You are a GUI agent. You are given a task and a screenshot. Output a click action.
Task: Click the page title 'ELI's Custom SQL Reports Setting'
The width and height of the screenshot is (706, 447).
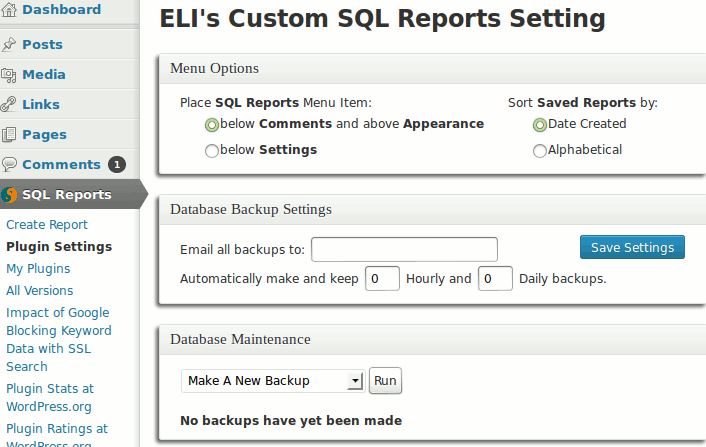382,19
